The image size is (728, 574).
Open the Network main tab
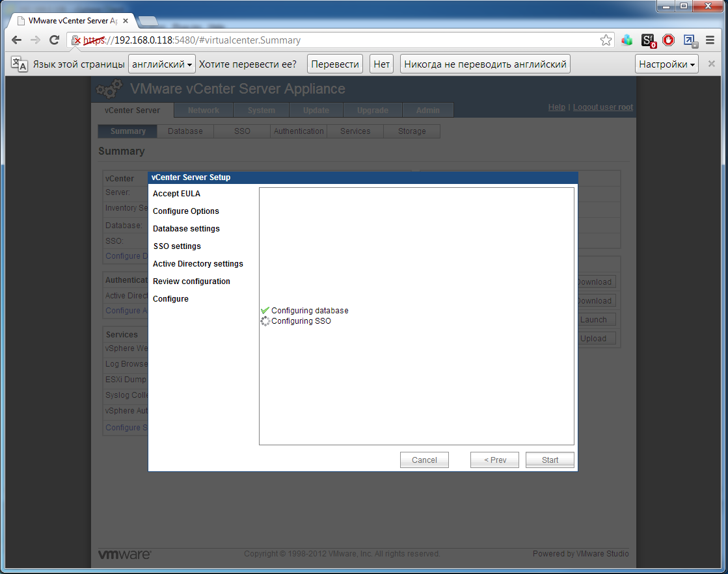pos(204,110)
